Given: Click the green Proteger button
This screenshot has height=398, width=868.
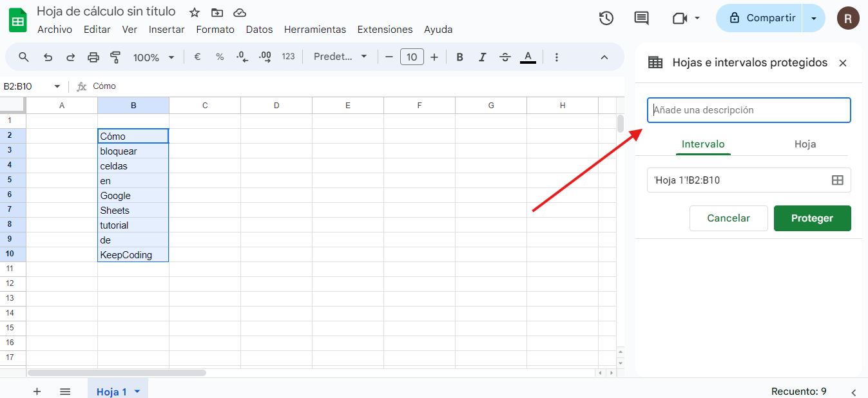Looking at the screenshot, I should pos(812,218).
